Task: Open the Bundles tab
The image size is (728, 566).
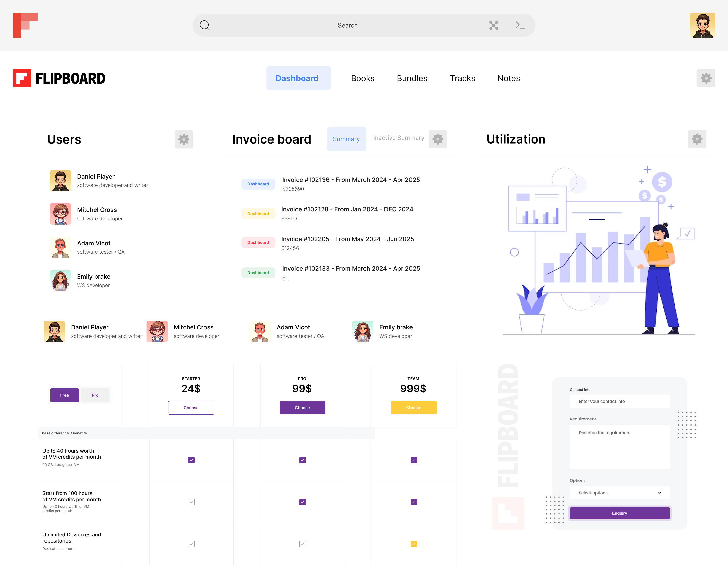Action: (412, 78)
